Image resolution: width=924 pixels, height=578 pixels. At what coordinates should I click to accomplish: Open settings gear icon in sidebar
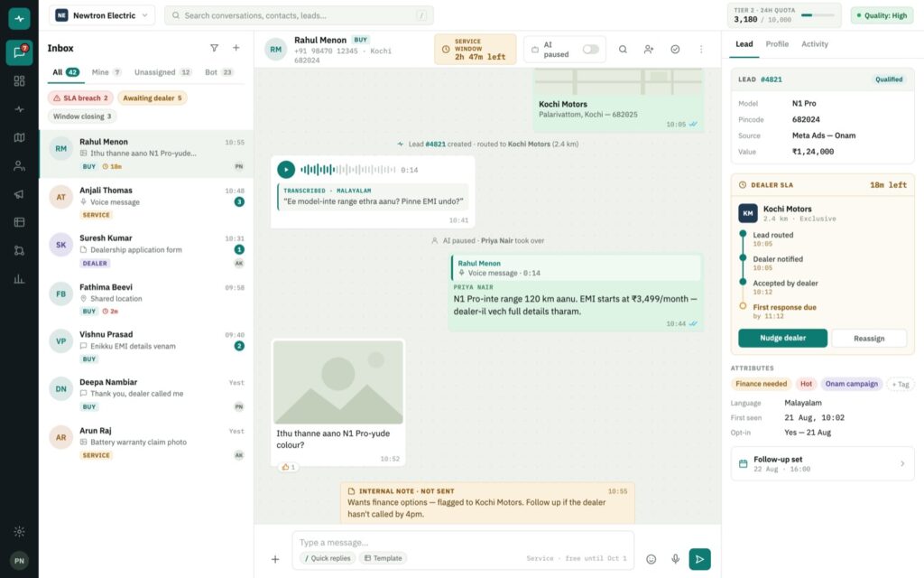click(20, 531)
